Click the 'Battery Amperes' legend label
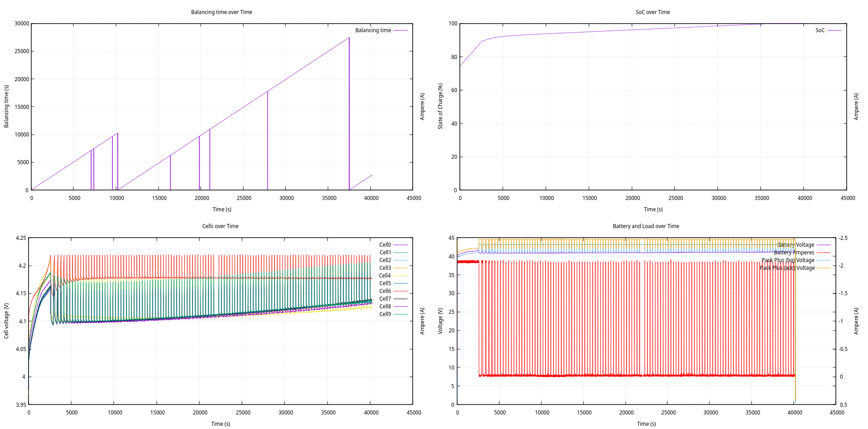This screenshot has height=429, width=868. tap(794, 253)
